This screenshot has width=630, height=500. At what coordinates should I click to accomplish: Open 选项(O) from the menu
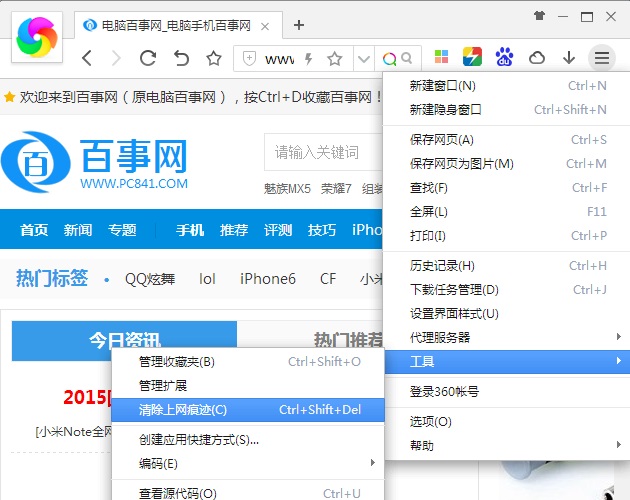coord(506,422)
